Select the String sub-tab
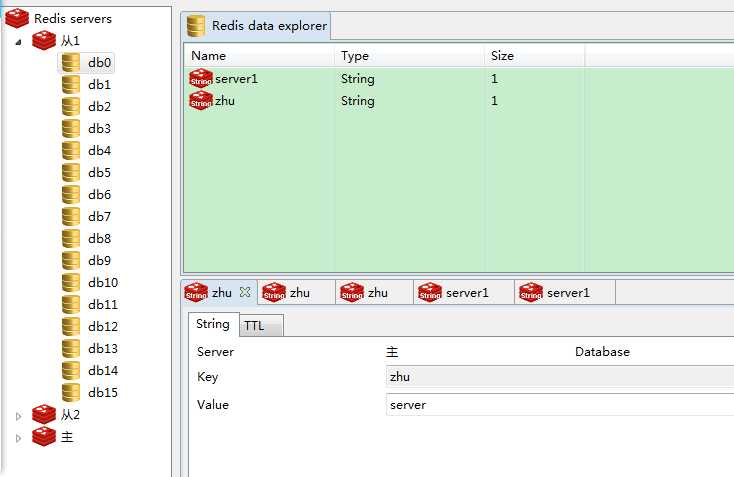The width and height of the screenshot is (734, 477). 213,324
